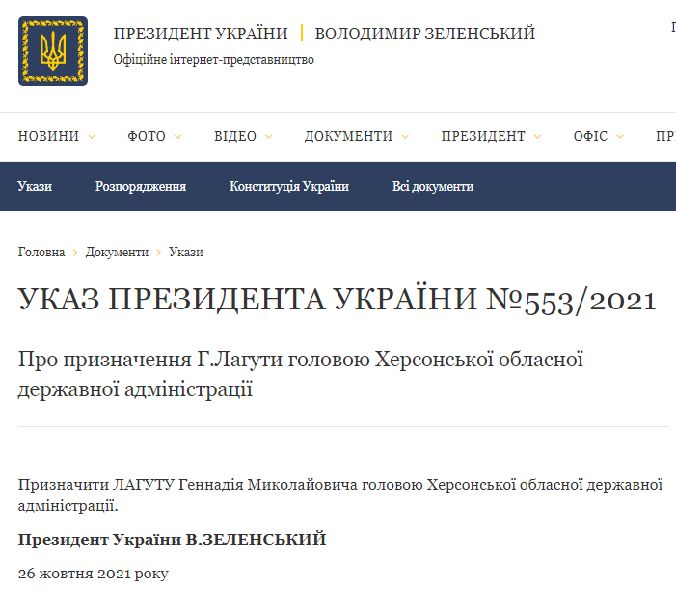Click the ПРЕЗИДЕНТ УКРАЇНИ site title
The image size is (676, 616).
pos(201,34)
